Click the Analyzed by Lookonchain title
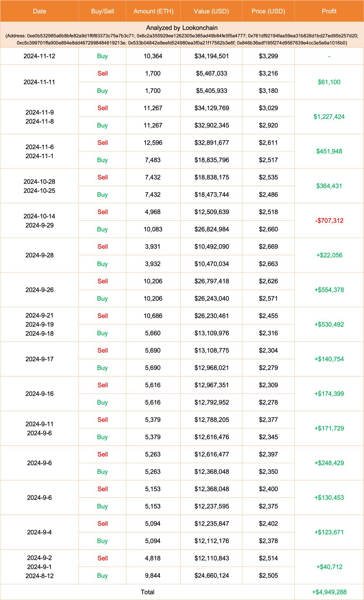Screen dimensions: 364x600 (x=182, y=28)
